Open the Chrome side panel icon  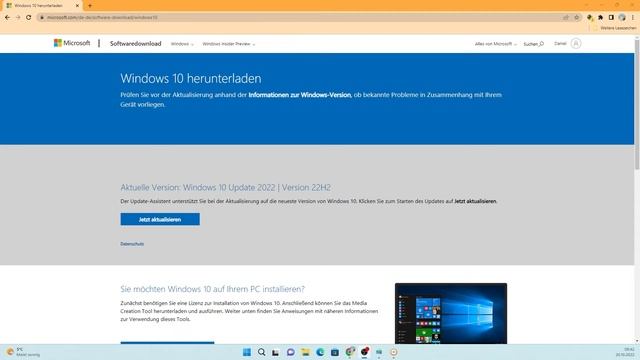[x=611, y=18]
